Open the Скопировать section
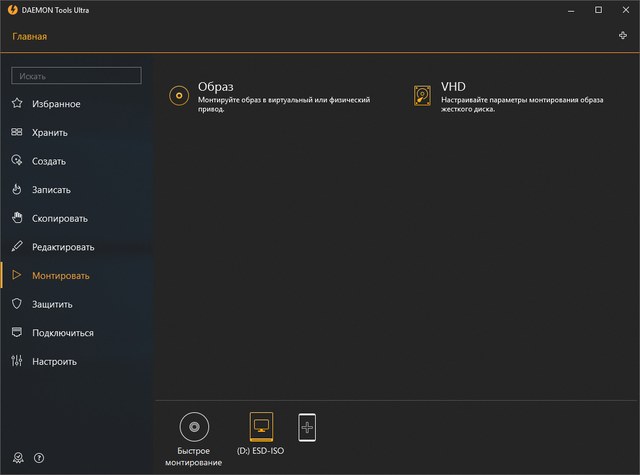This screenshot has width=640, height=475. coord(59,218)
